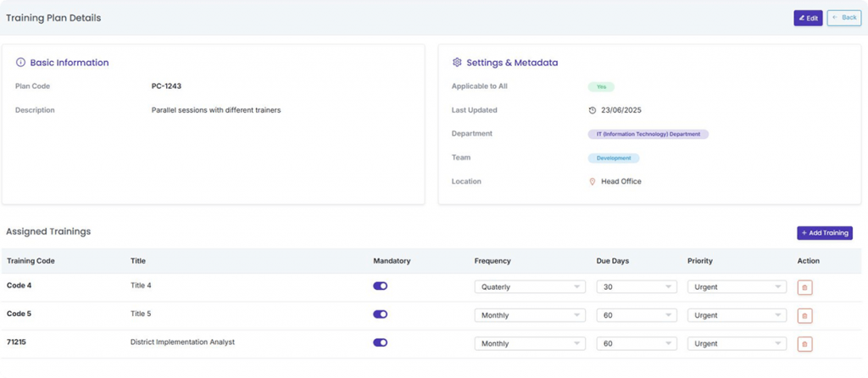
Task: Click the Basic Information info icon
Action: 20,63
